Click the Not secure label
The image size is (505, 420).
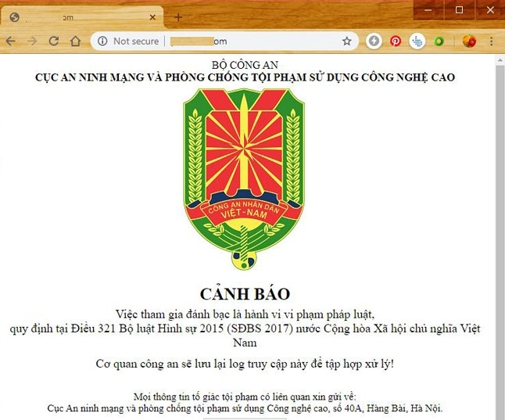(136, 41)
